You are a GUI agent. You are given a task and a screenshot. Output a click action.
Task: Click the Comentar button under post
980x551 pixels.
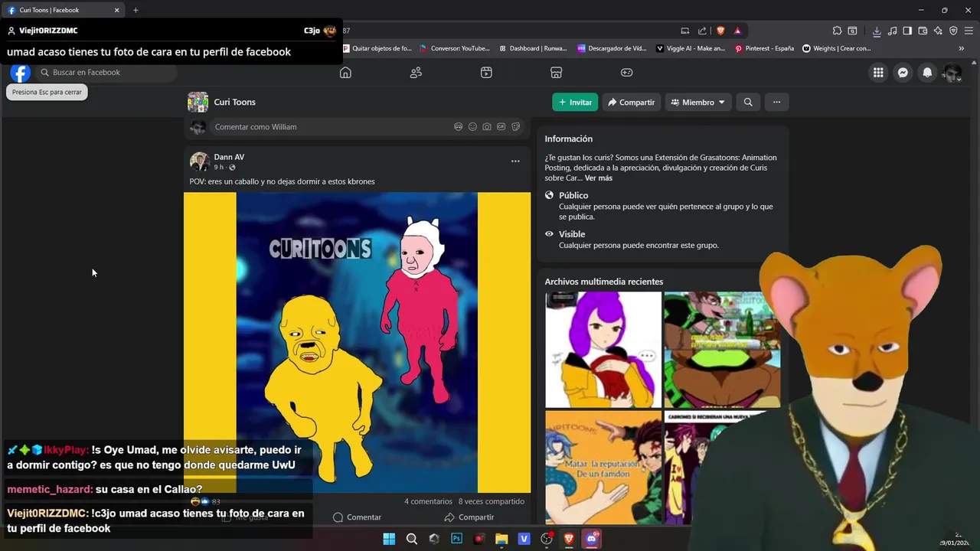[x=357, y=517]
